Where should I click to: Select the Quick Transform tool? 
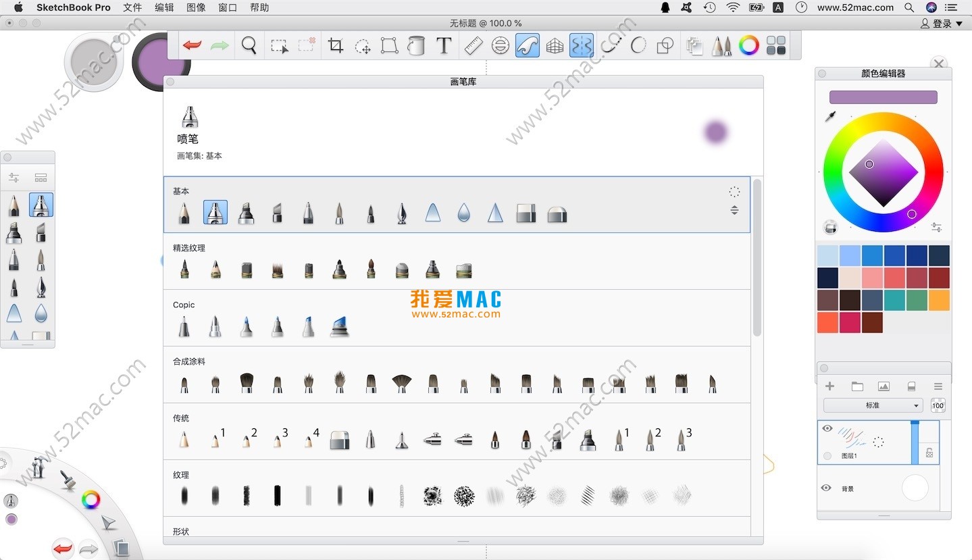tap(363, 46)
